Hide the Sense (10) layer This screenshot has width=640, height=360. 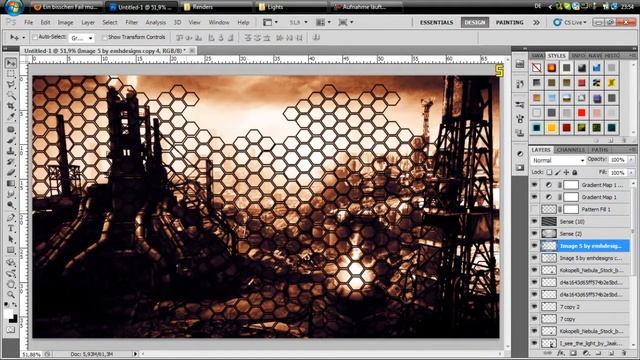tap(534, 222)
